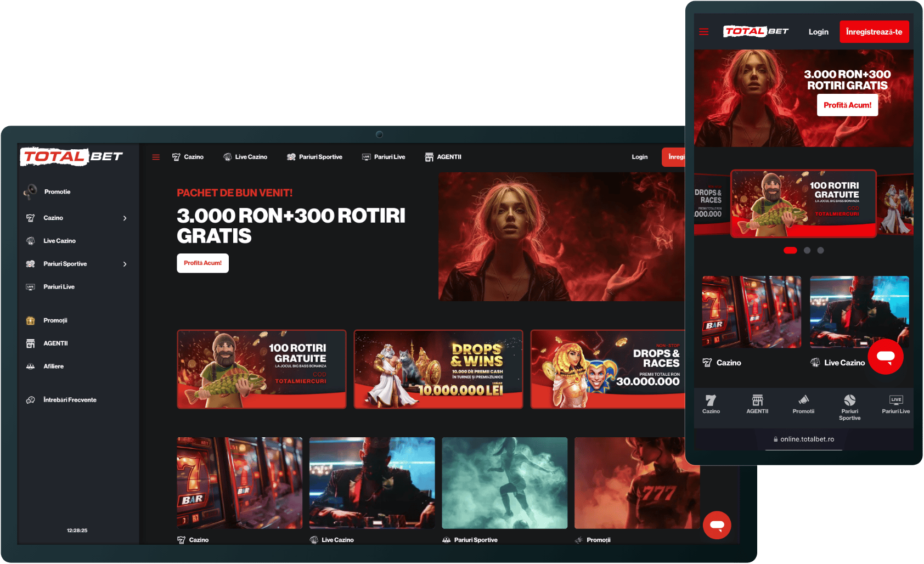Click the mobile hamburger menu icon
The height and width of the screenshot is (564, 924).
tap(703, 32)
